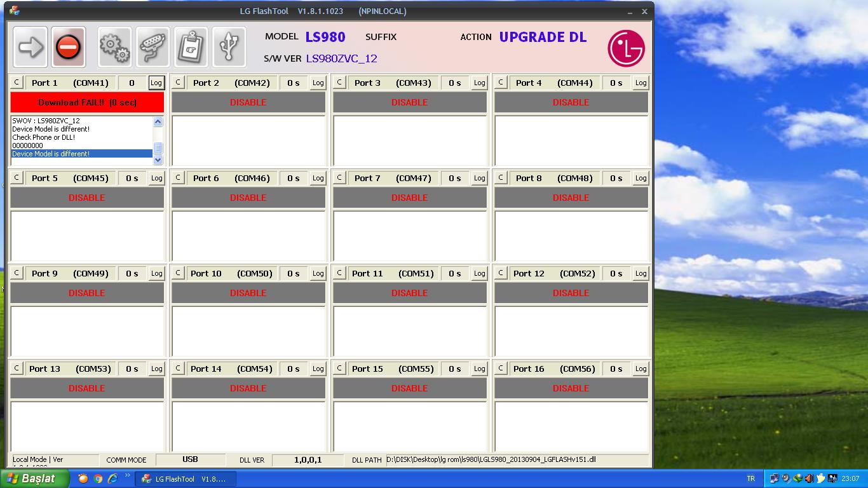Expand the quick launch chevron
868x488 pixels.
127,476
